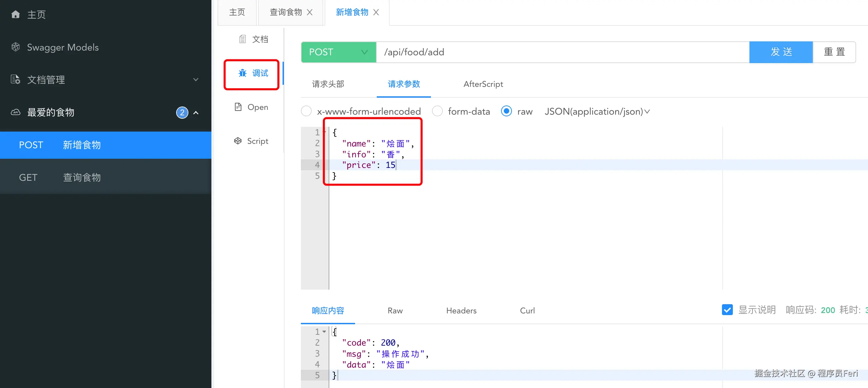Image resolution: width=868 pixels, height=388 pixels.
Task: Uncheck the 显示说明 checkbox
Action: [x=727, y=310]
